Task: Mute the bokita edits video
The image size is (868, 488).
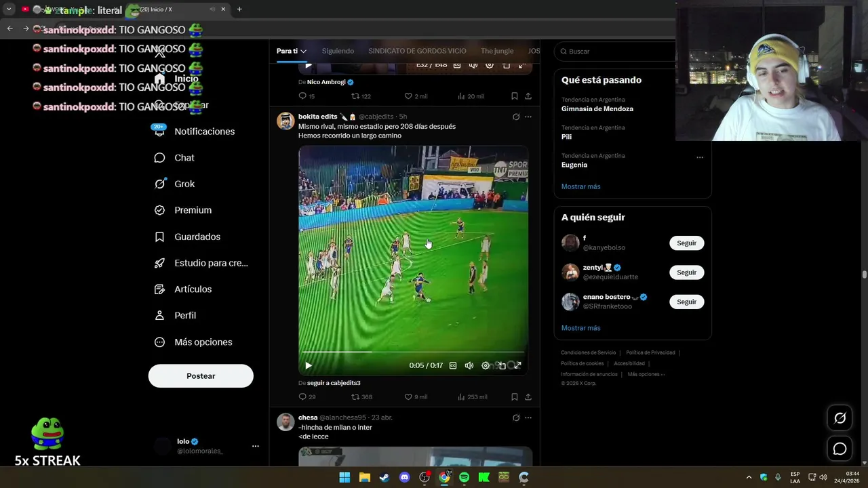Action: pyautogui.click(x=469, y=365)
